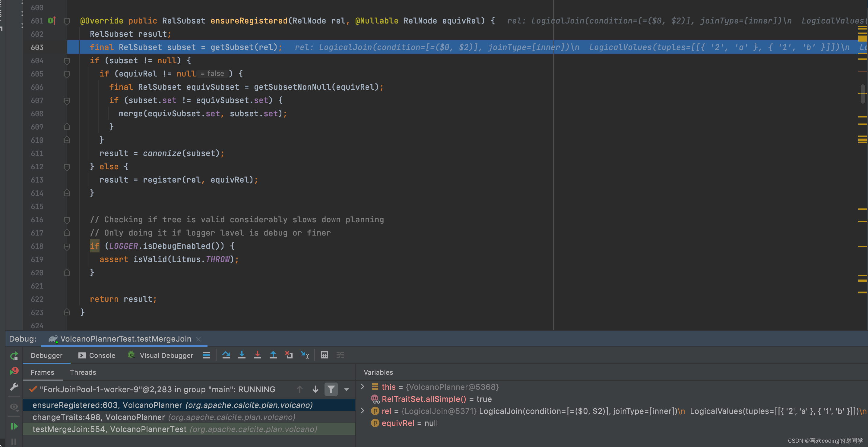Switch to the Console tab
Image resolution: width=868 pixels, height=447 pixels.
click(97, 355)
